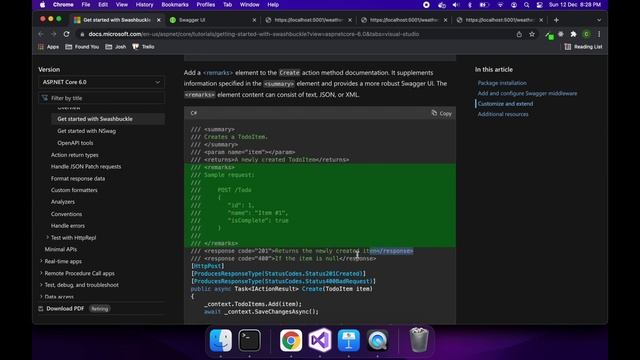Jump to Customize and extend section
This screenshot has width=640, height=360.
pyautogui.click(x=505, y=104)
